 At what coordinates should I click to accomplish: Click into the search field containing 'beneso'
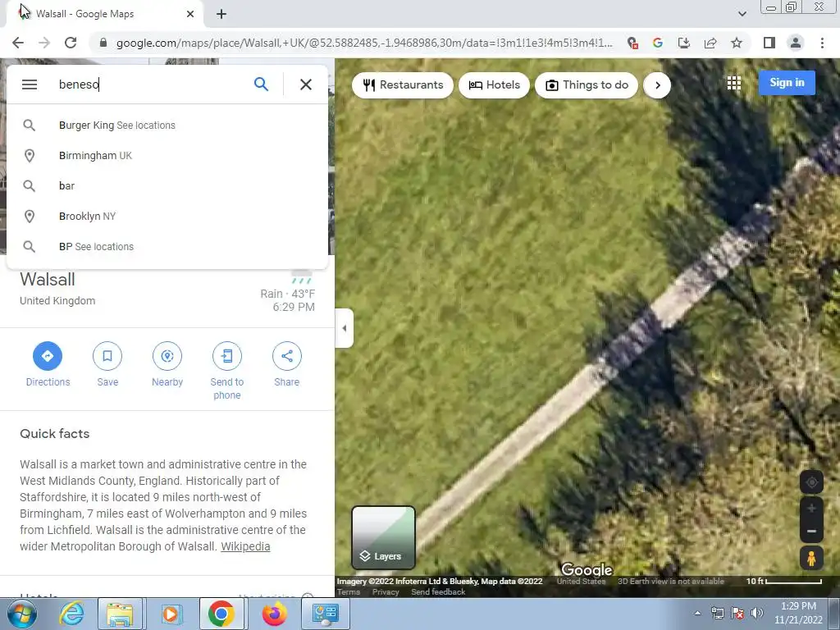pyautogui.click(x=150, y=84)
